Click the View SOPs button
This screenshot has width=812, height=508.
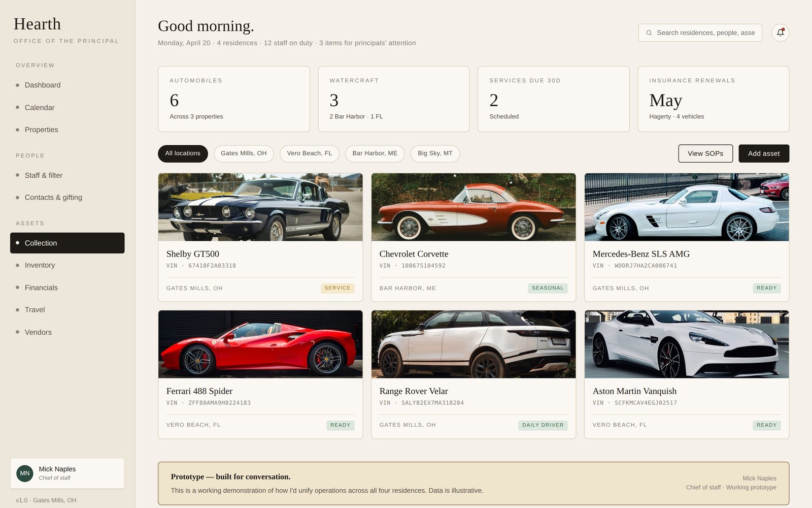[x=705, y=153]
